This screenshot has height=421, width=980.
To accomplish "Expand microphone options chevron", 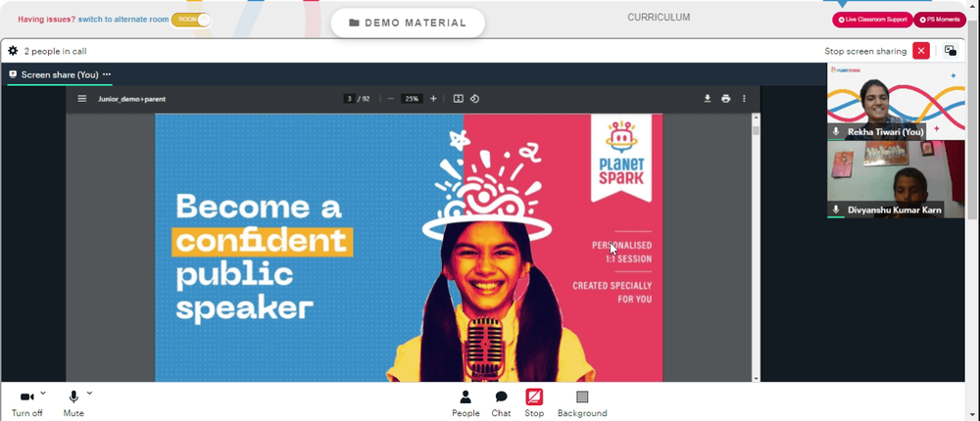I will (89, 393).
